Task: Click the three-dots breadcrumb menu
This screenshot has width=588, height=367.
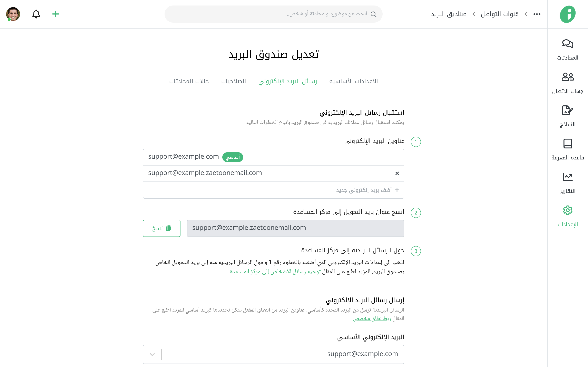Action: click(x=537, y=14)
